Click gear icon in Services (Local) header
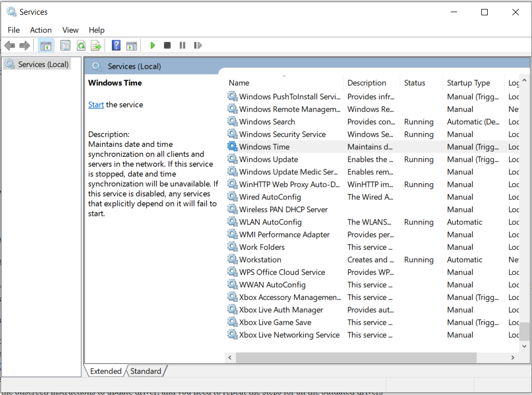 [97, 66]
